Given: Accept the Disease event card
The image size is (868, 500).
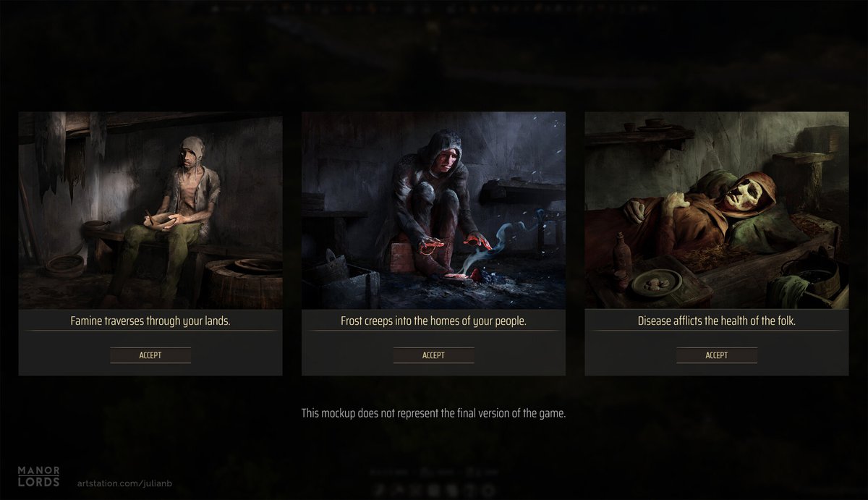Looking at the screenshot, I should pyautogui.click(x=717, y=355).
